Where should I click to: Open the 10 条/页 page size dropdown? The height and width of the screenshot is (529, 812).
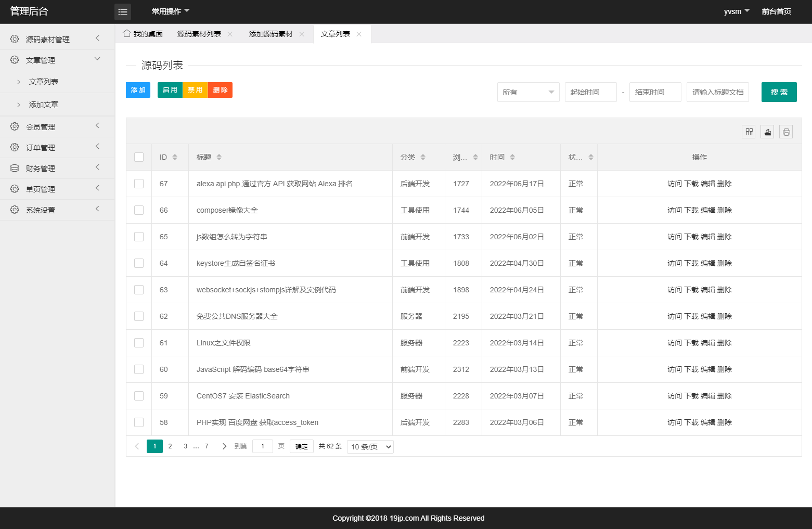click(x=370, y=447)
